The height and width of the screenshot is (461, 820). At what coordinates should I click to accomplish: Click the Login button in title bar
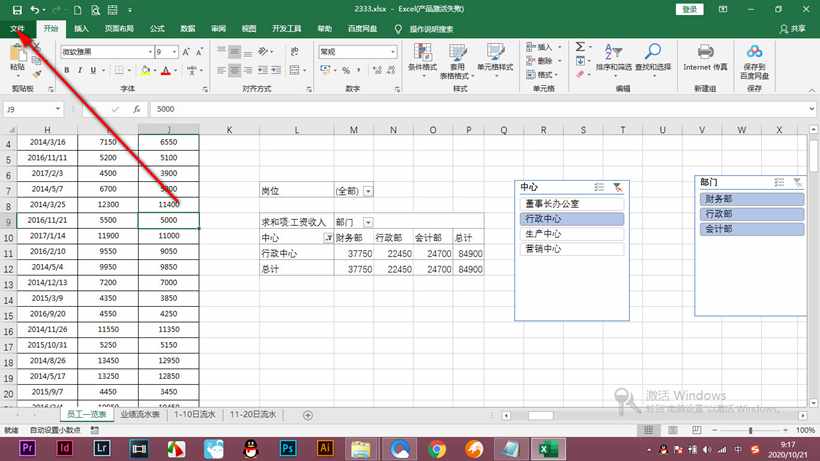point(690,9)
